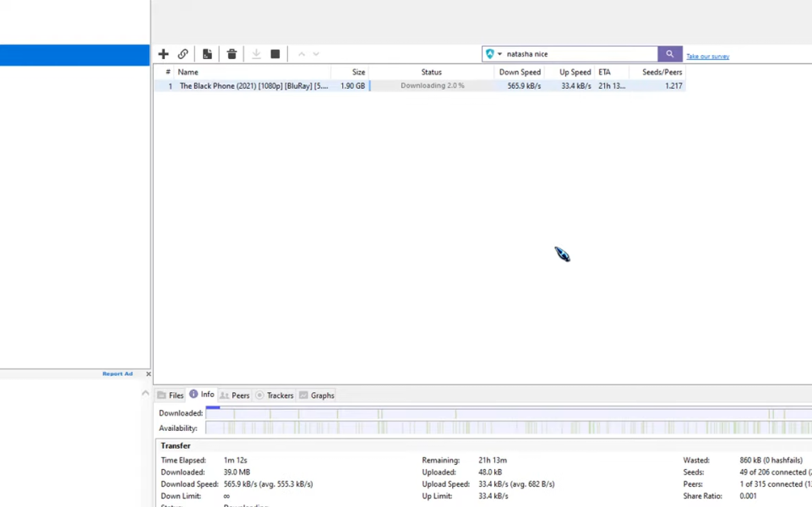Click the Availability pieces bar

(509, 428)
